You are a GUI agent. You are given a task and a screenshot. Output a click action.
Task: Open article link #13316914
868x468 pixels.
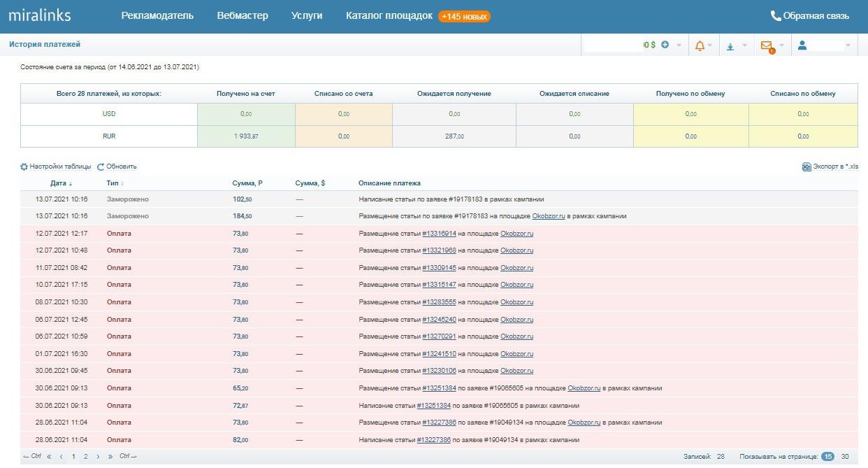coord(439,234)
